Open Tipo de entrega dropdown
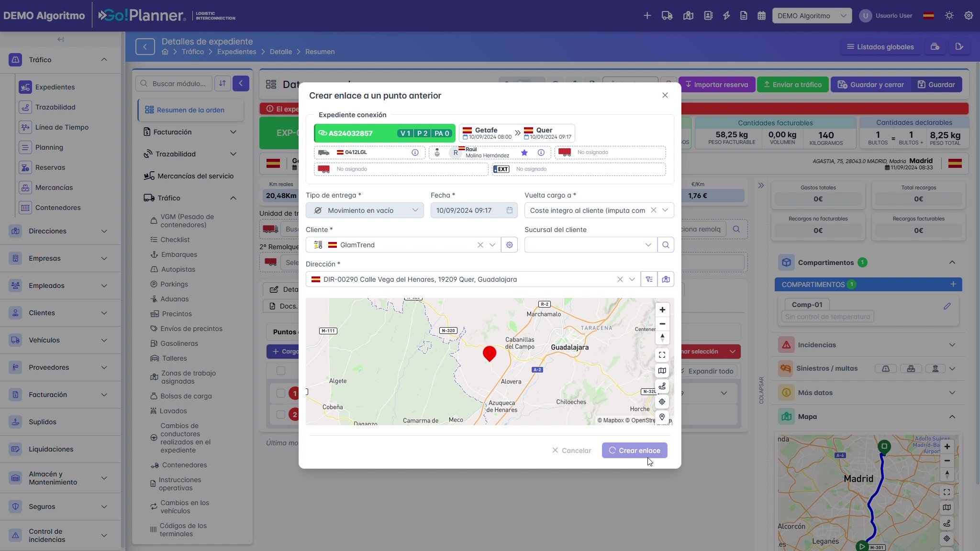This screenshot has width=980, height=551. [x=365, y=210]
